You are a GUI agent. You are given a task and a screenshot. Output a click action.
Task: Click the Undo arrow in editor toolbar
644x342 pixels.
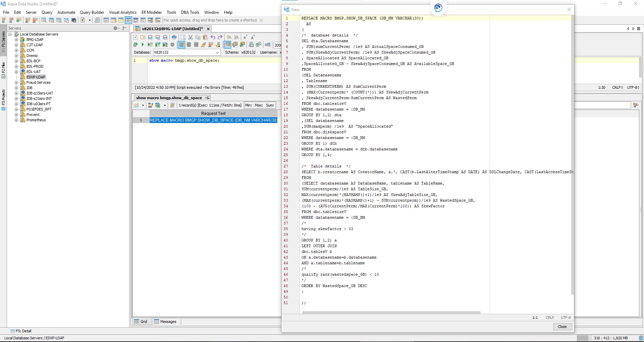(x=213, y=37)
